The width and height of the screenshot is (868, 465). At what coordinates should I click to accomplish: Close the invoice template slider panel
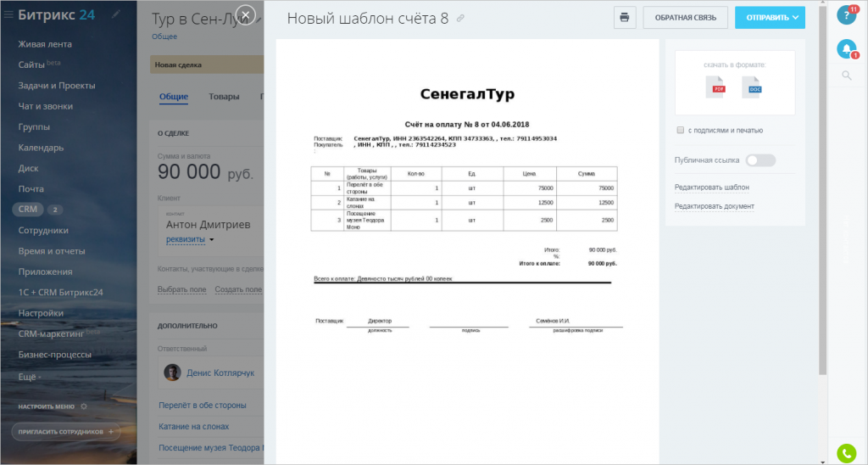pos(245,15)
